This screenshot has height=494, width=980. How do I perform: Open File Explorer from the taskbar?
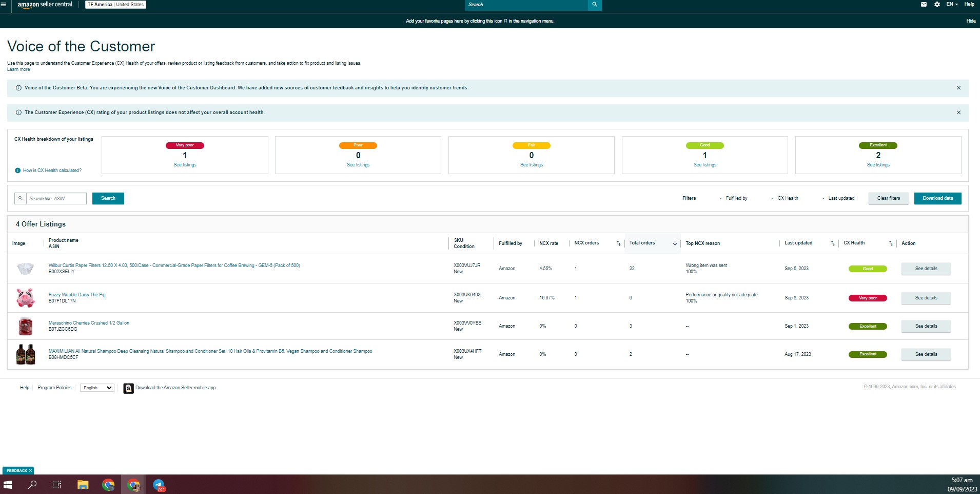click(83, 485)
